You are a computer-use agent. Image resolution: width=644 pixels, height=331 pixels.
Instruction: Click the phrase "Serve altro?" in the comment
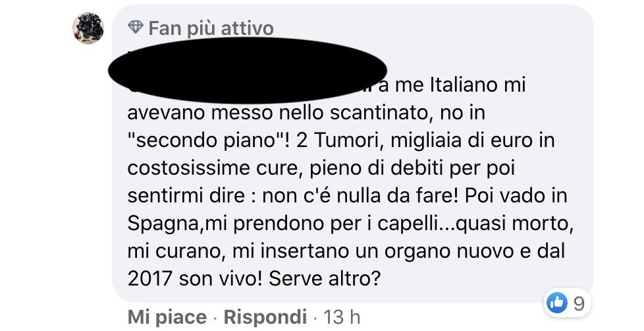pos(325,279)
